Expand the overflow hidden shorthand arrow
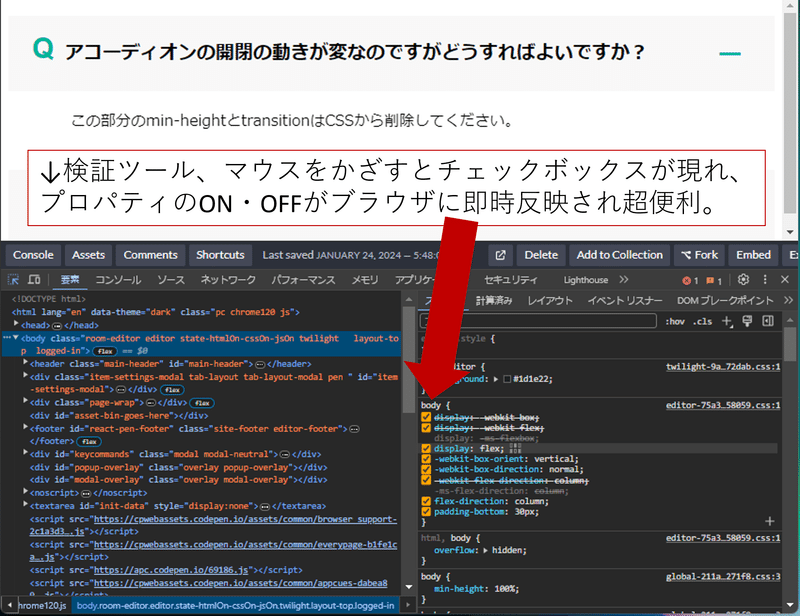This screenshot has width=800, height=616. [x=485, y=550]
